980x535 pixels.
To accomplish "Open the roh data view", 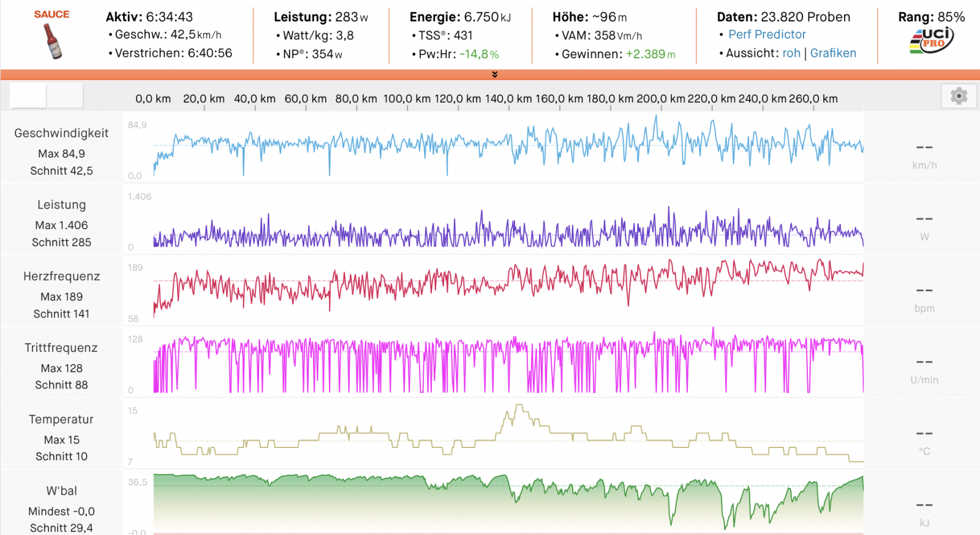I will (791, 53).
